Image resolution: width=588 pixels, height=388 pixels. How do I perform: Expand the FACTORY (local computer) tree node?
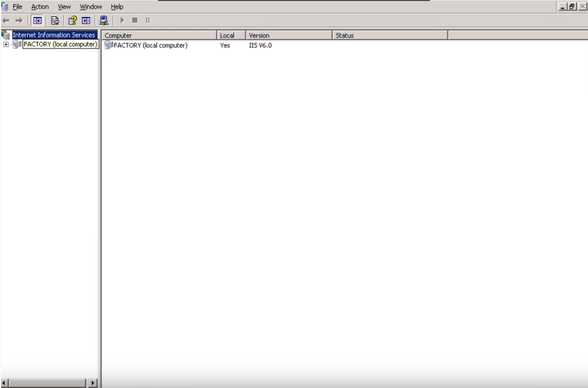click(6, 44)
